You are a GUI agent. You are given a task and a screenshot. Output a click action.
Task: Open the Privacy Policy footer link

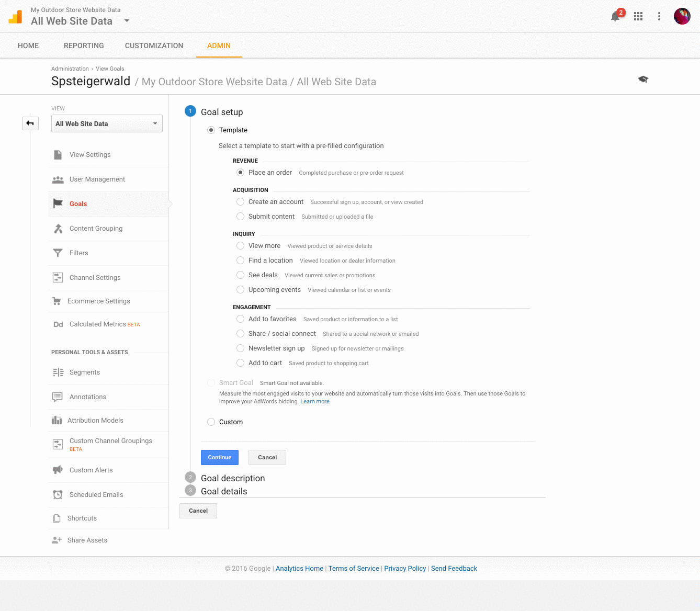[x=405, y=569]
